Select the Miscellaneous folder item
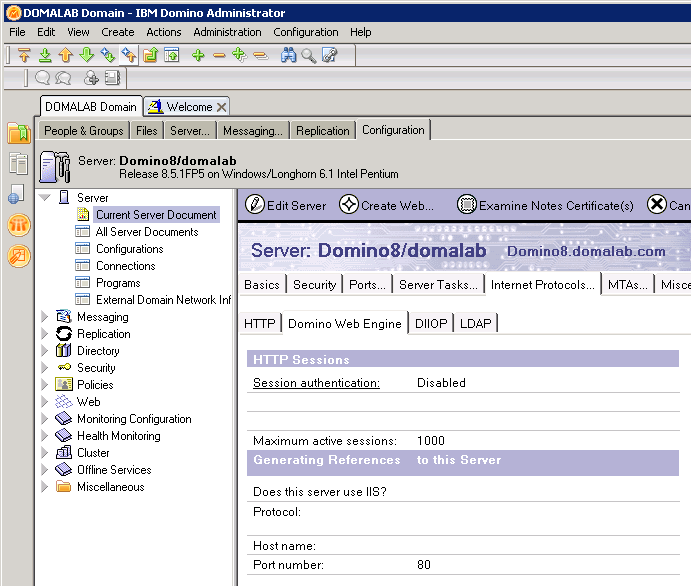Image resolution: width=691 pixels, height=586 pixels. tap(111, 487)
